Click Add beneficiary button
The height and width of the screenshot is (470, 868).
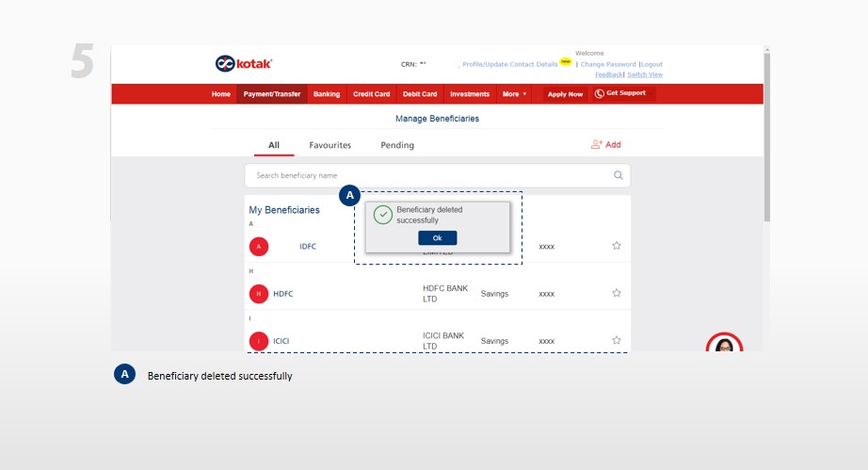pos(605,144)
